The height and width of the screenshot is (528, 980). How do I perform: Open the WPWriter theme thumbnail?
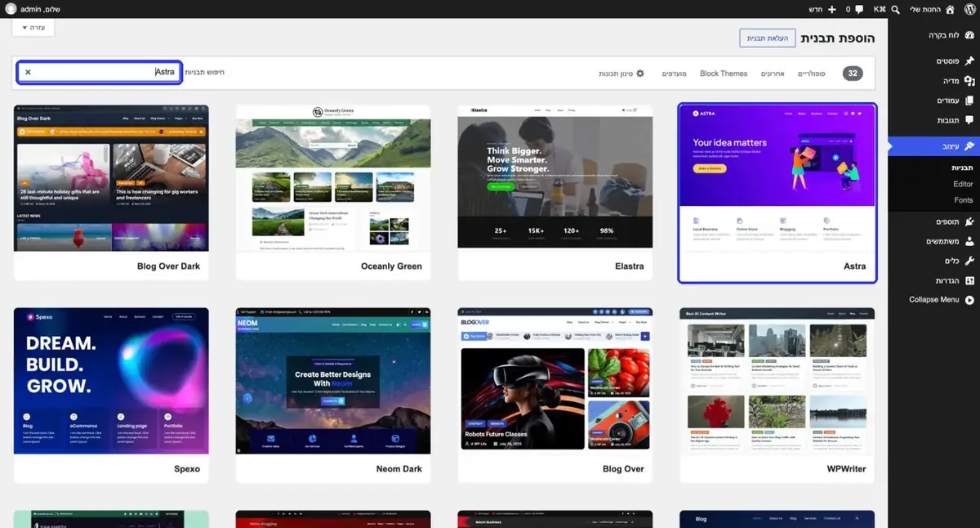click(777, 379)
